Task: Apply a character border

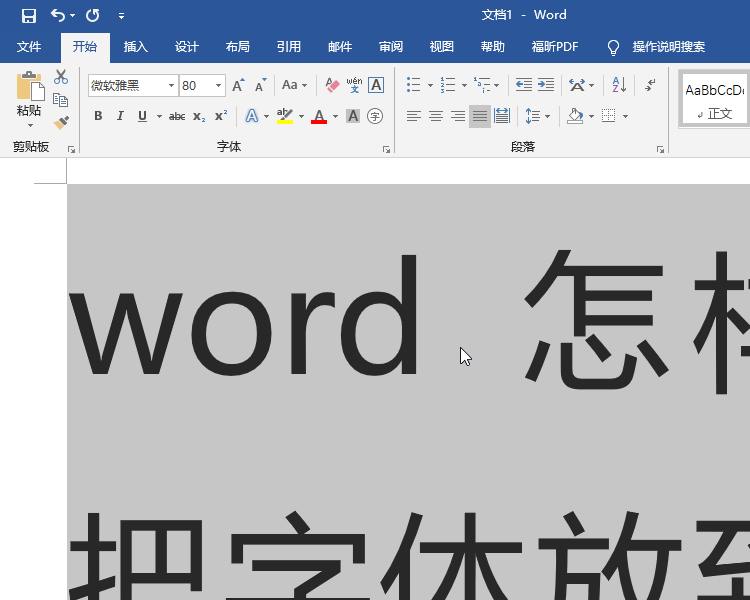Action: 376,85
